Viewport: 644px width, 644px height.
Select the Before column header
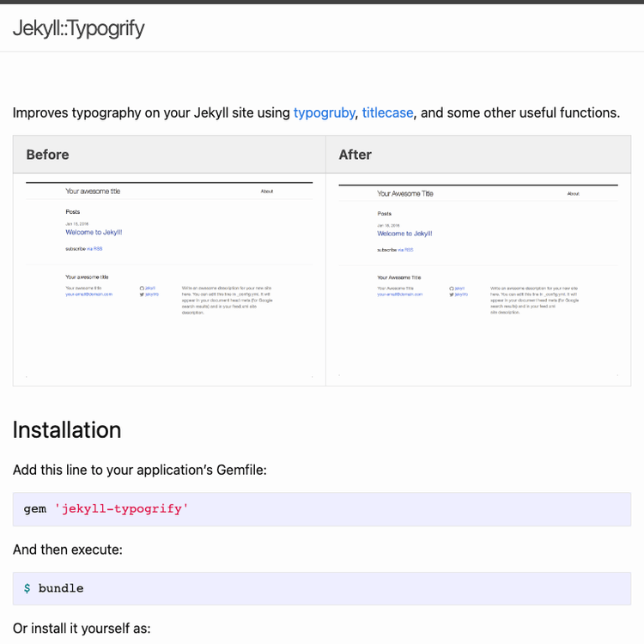click(x=47, y=155)
